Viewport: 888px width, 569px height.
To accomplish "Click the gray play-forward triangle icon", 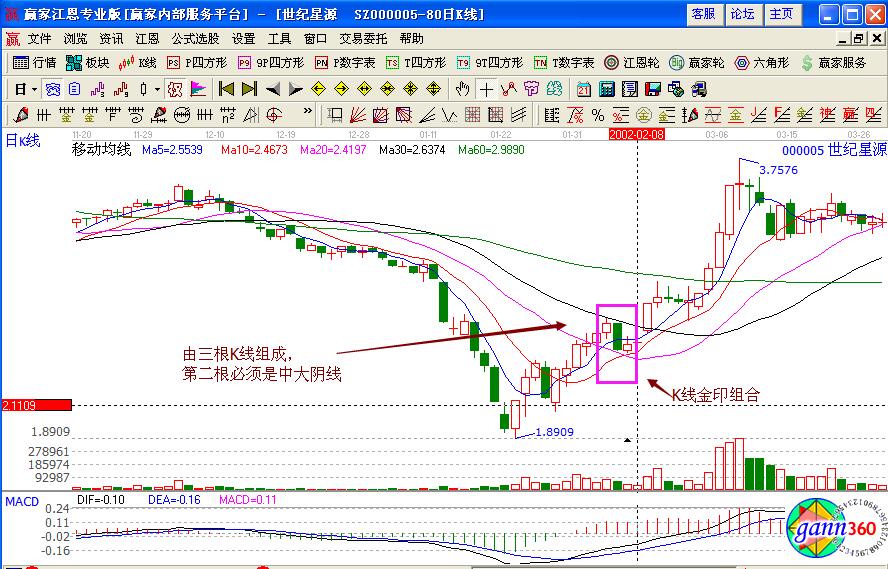I will point(296,89).
